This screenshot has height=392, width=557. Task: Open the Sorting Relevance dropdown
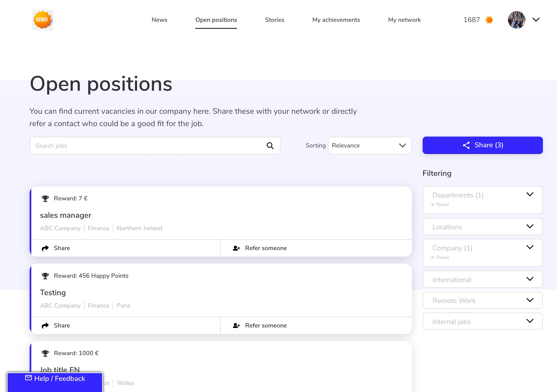369,146
